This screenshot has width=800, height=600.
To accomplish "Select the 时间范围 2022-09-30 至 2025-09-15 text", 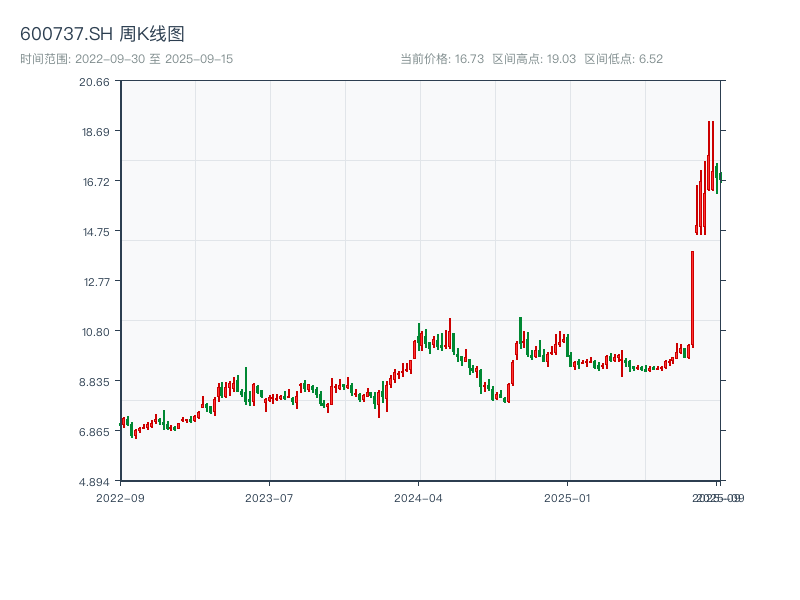I will point(127,59).
